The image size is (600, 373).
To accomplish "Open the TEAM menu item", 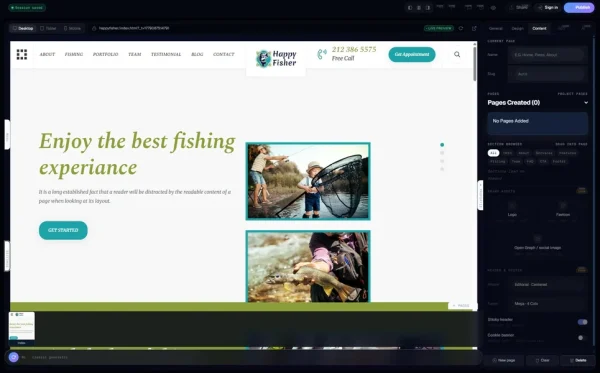I will (x=135, y=54).
